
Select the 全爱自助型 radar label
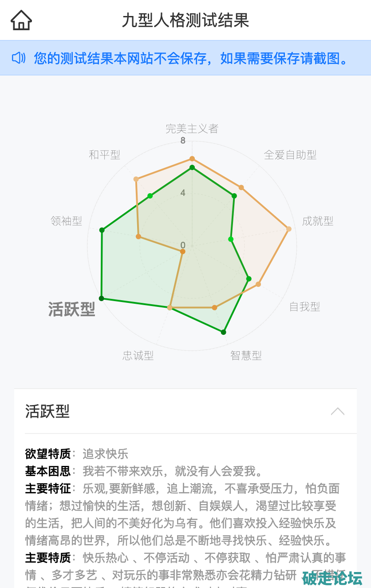coord(290,155)
